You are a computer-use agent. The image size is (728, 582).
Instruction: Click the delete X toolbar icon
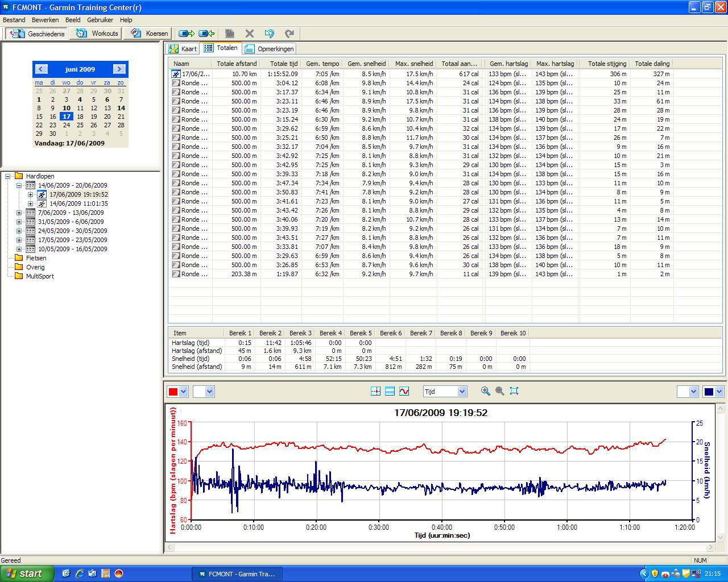point(249,34)
